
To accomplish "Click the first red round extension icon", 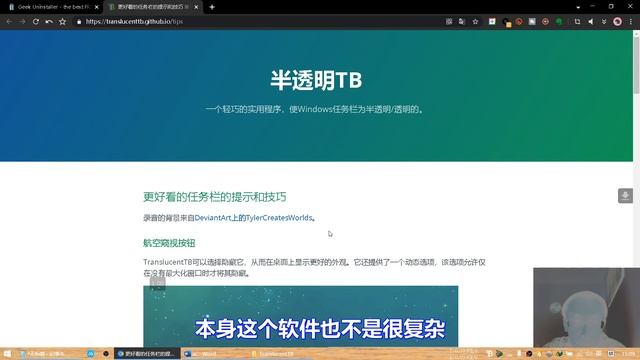I will tap(519, 22).
